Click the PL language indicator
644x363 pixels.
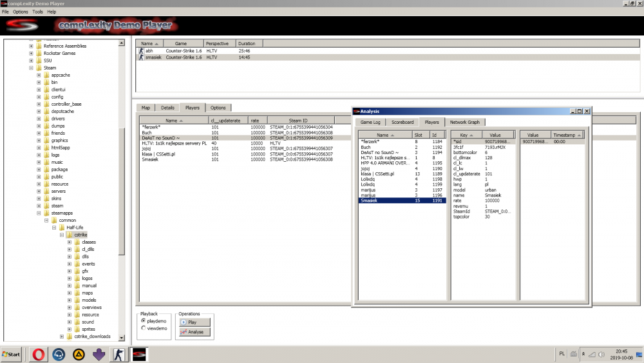pos(562,353)
